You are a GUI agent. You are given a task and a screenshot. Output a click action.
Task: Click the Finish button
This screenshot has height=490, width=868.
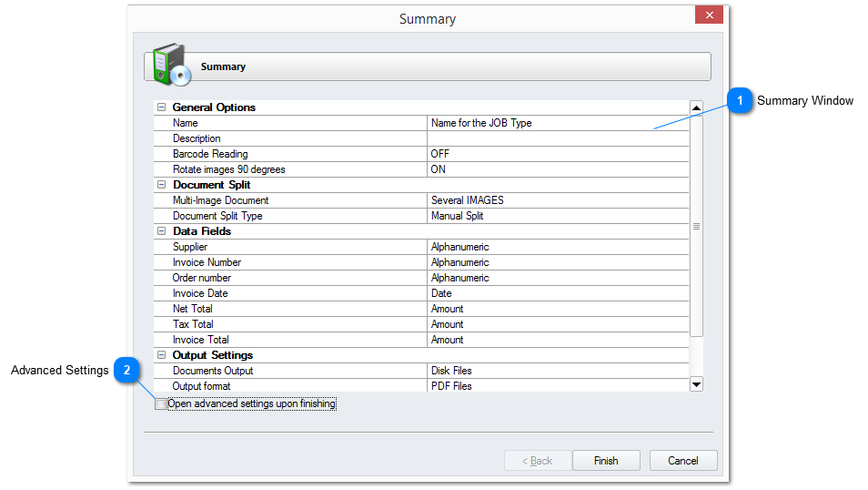pos(606,461)
